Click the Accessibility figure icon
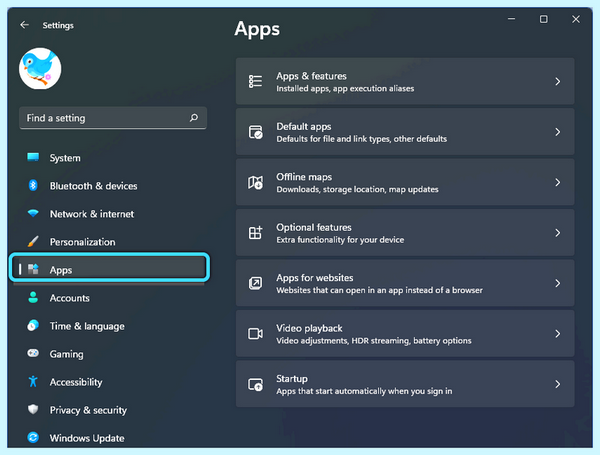Screen dimensions: 600x455 [33, 382]
